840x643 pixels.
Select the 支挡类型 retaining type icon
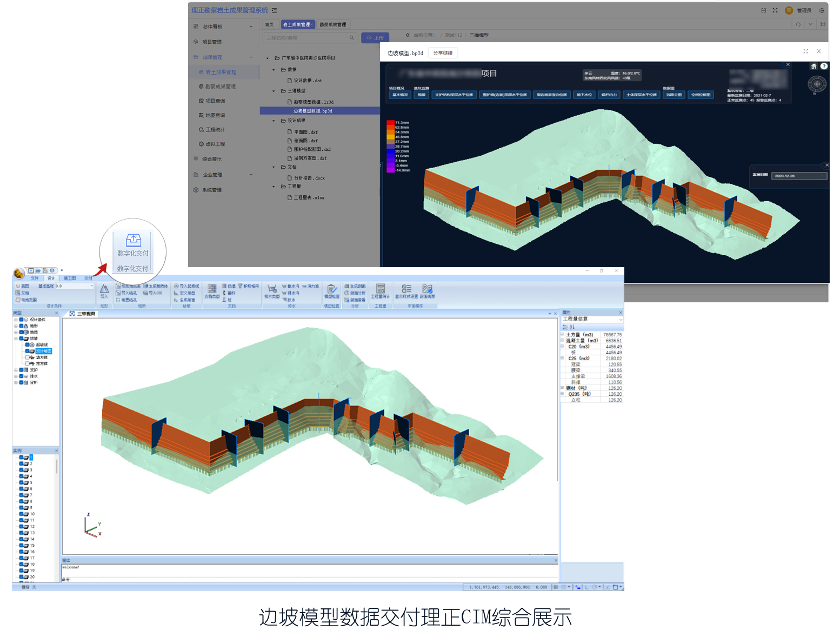pos(212,290)
